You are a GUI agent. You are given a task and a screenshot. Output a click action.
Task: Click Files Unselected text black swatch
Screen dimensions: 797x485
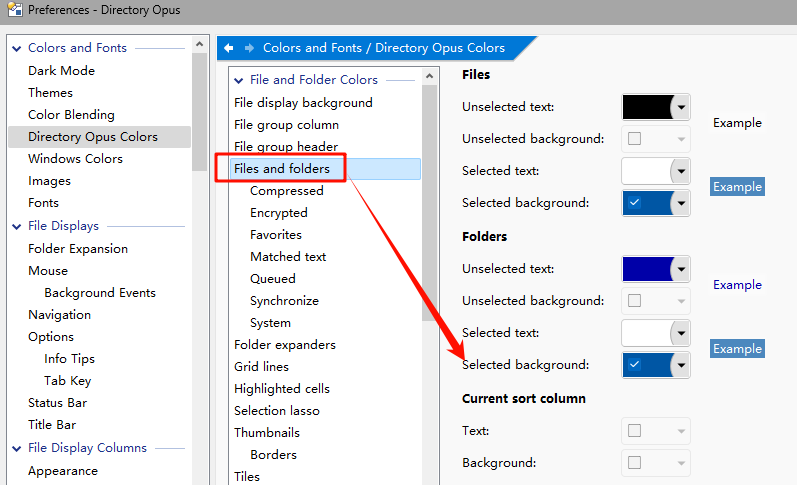pos(647,107)
